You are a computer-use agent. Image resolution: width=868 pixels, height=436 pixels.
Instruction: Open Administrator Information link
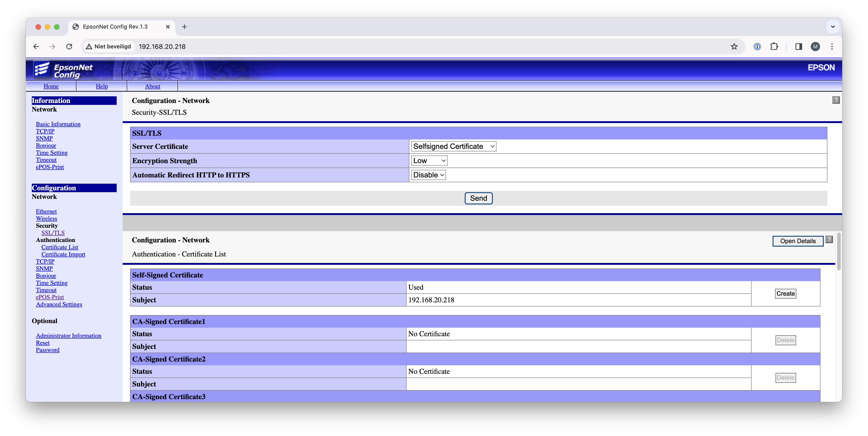[x=68, y=335]
